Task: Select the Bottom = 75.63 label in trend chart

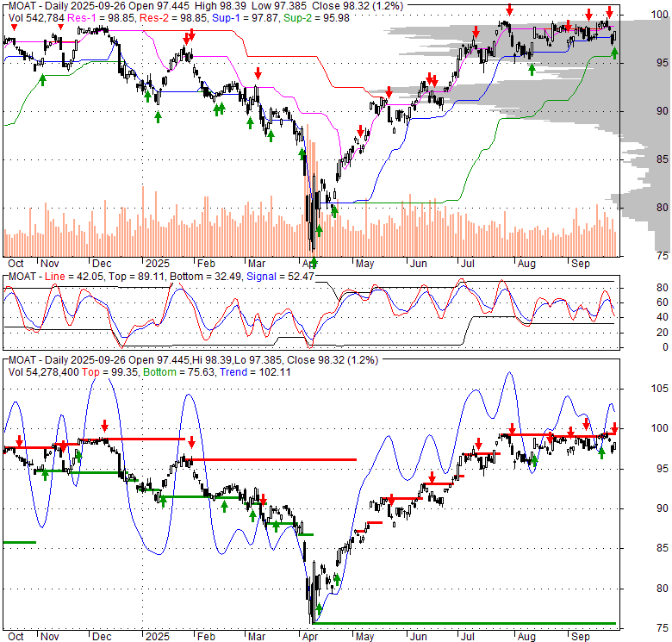Action: coord(178,372)
